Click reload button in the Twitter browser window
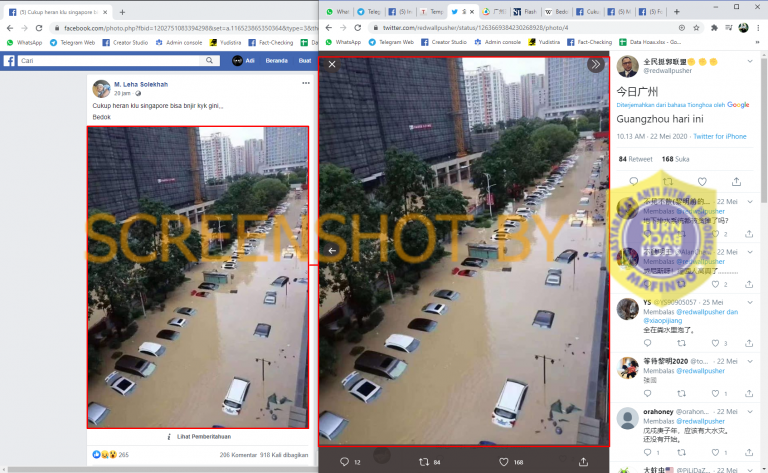The height and width of the screenshot is (473, 768). 358,28
